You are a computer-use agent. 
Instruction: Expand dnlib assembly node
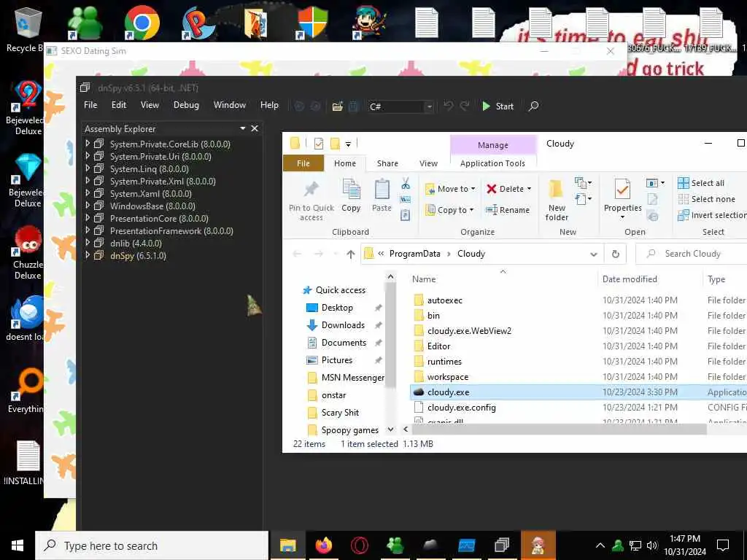(x=88, y=242)
